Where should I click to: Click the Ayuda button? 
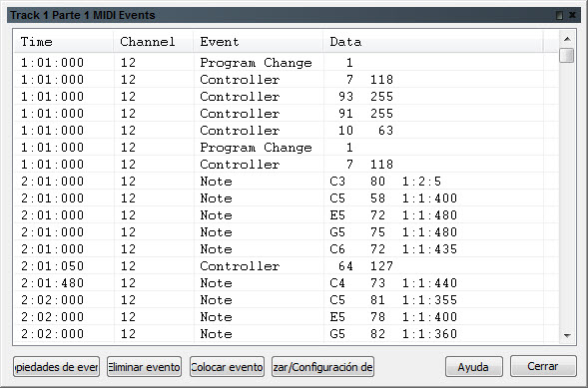coord(474,367)
